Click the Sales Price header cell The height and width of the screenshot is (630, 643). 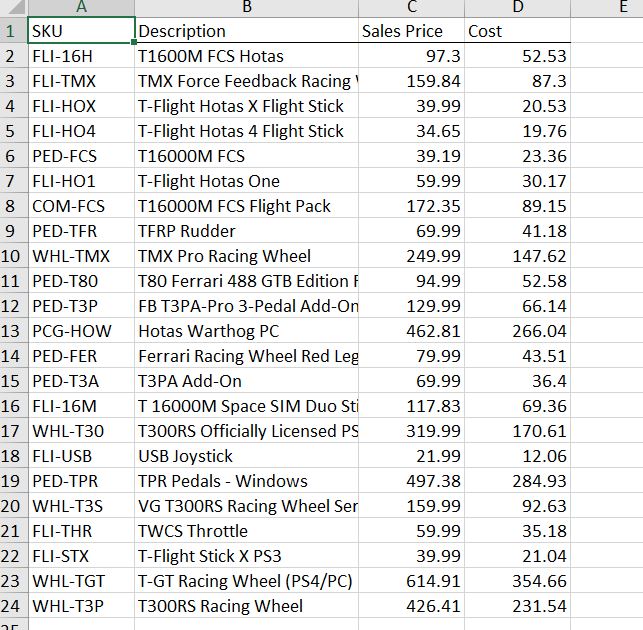(411, 30)
